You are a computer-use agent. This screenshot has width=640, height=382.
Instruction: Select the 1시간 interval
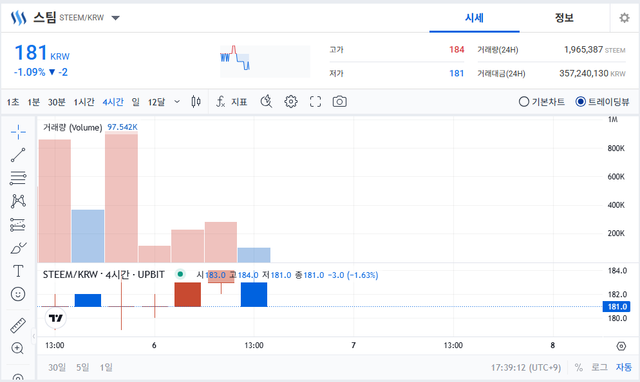click(x=84, y=102)
